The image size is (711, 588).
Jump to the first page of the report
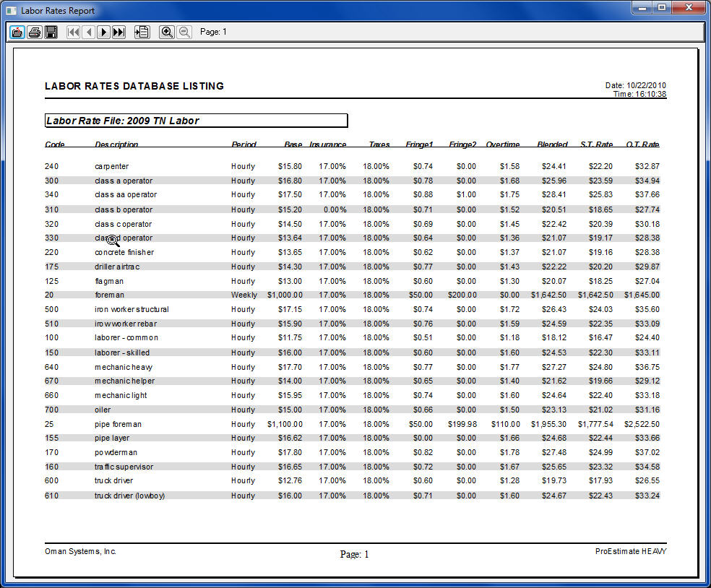pyautogui.click(x=74, y=33)
